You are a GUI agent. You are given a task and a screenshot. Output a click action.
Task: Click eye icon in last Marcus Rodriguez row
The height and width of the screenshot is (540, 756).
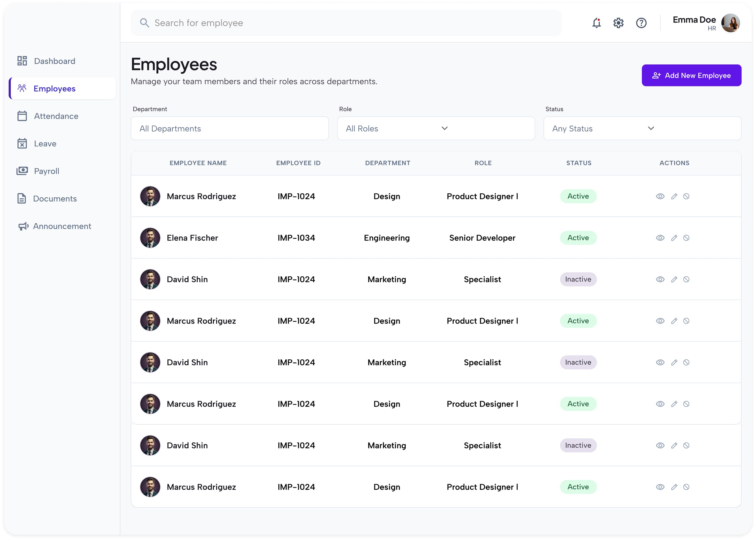click(660, 487)
